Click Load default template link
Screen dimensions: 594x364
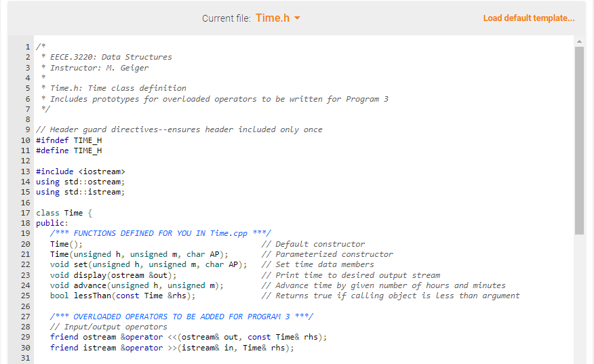click(x=529, y=18)
